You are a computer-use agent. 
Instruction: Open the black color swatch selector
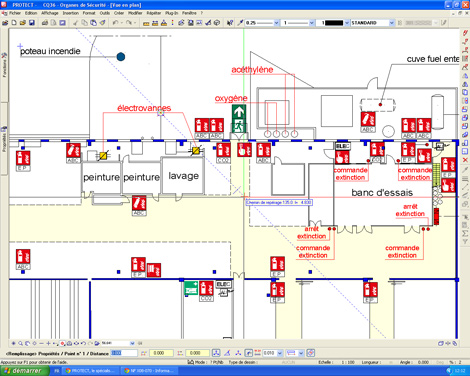[334, 23]
